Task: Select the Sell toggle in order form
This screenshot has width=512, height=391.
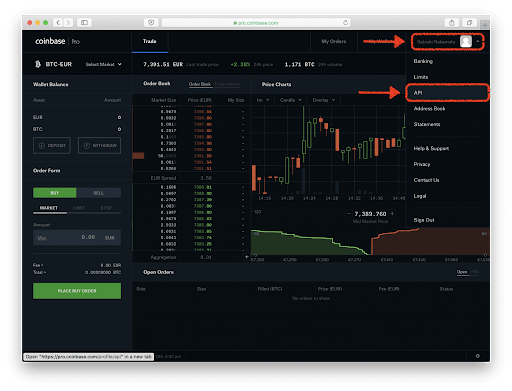Action: (99, 193)
